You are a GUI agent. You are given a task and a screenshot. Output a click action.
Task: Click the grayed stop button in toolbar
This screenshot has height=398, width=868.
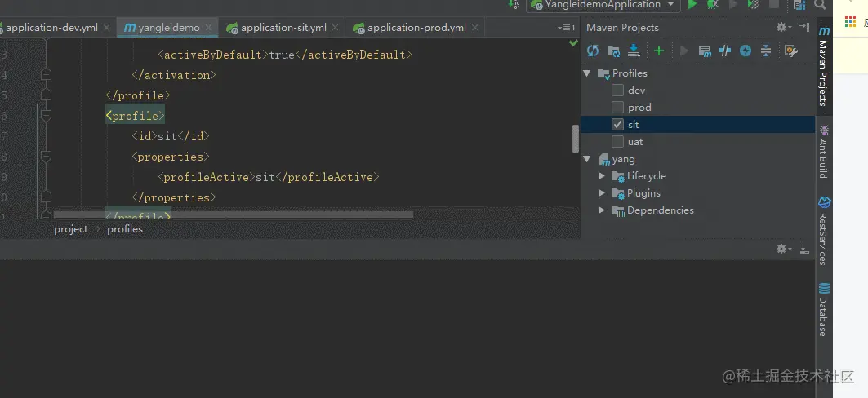[x=774, y=4]
